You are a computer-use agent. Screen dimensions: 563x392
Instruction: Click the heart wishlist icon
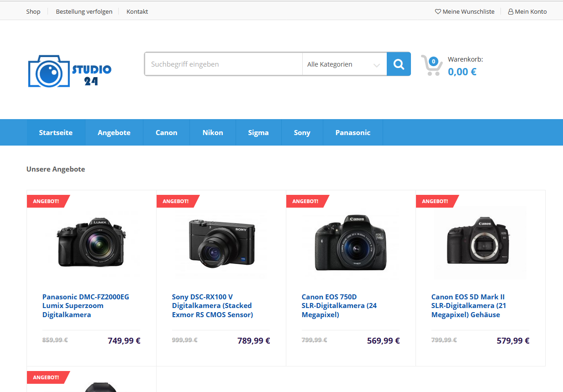pyautogui.click(x=438, y=12)
